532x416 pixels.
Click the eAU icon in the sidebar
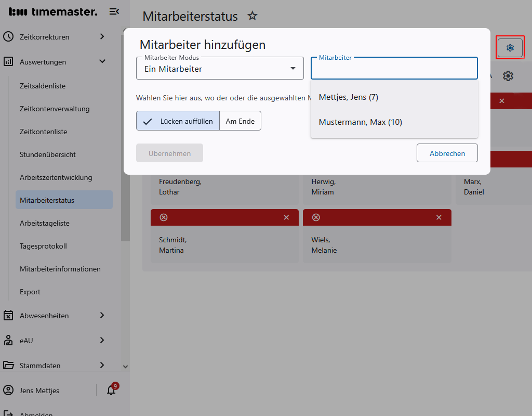(8, 341)
